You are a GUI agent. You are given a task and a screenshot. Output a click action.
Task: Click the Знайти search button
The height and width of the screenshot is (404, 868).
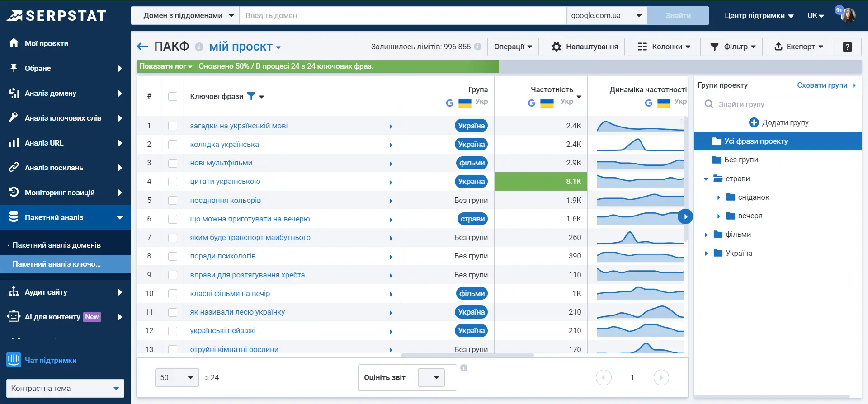[678, 15]
